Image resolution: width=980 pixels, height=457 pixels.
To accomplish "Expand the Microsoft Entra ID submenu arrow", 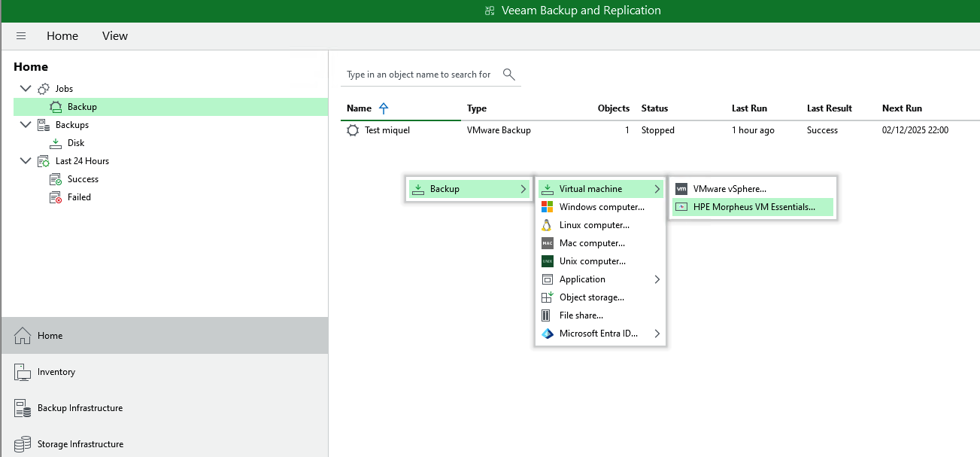I will tap(657, 334).
